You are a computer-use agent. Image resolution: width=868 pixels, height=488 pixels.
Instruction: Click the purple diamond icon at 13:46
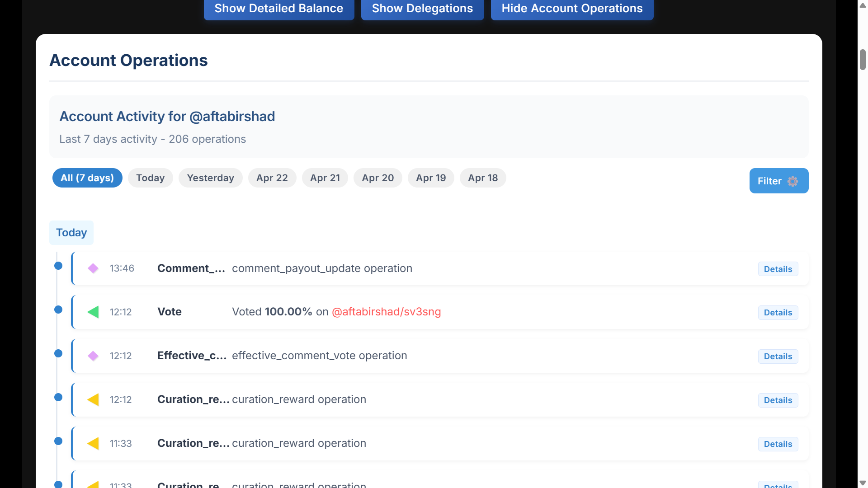(93, 268)
